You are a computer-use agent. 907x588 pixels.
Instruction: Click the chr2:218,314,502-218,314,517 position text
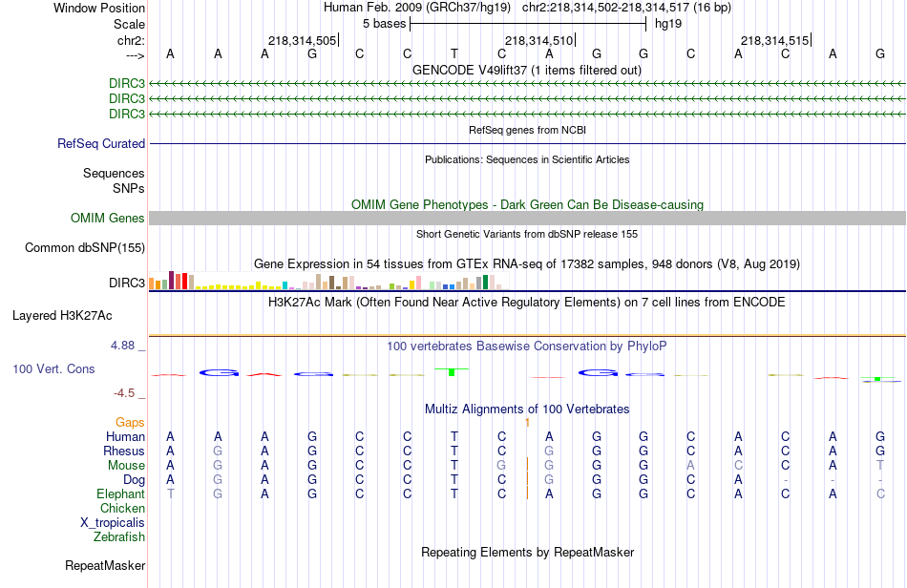click(x=626, y=8)
